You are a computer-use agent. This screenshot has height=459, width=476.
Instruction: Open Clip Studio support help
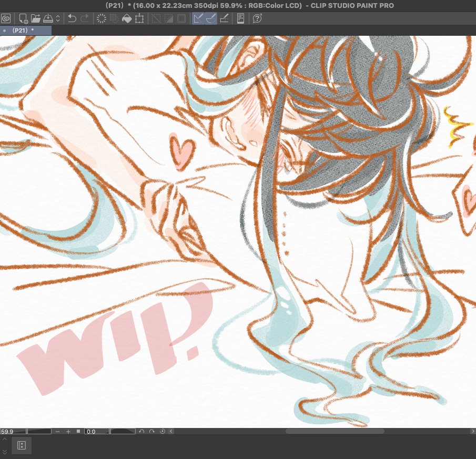pyautogui.click(x=257, y=18)
